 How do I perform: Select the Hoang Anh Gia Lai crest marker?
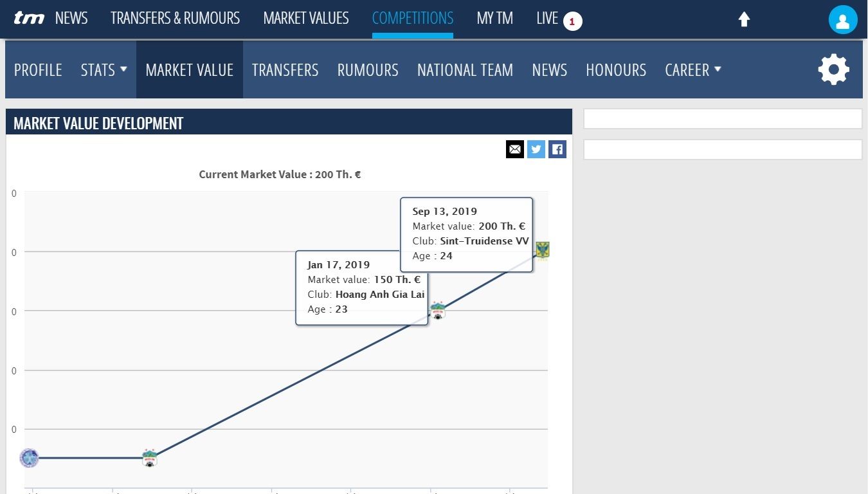click(x=438, y=312)
